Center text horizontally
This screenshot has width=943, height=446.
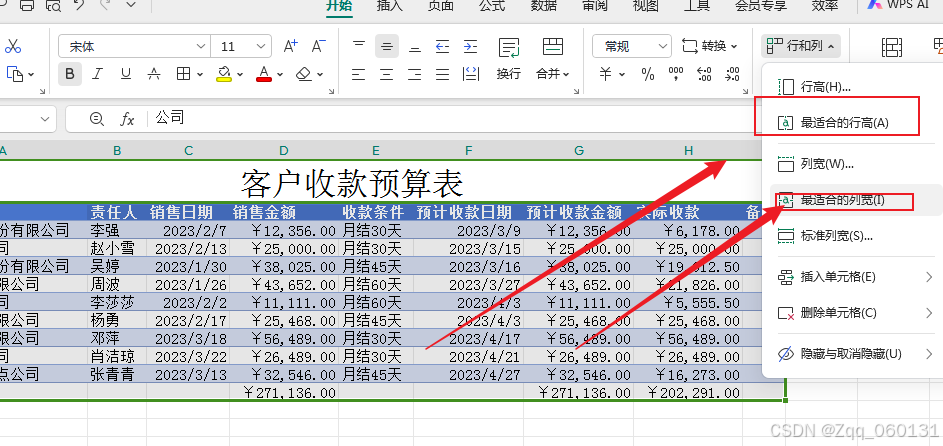pyautogui.click(x=387, y=74)
